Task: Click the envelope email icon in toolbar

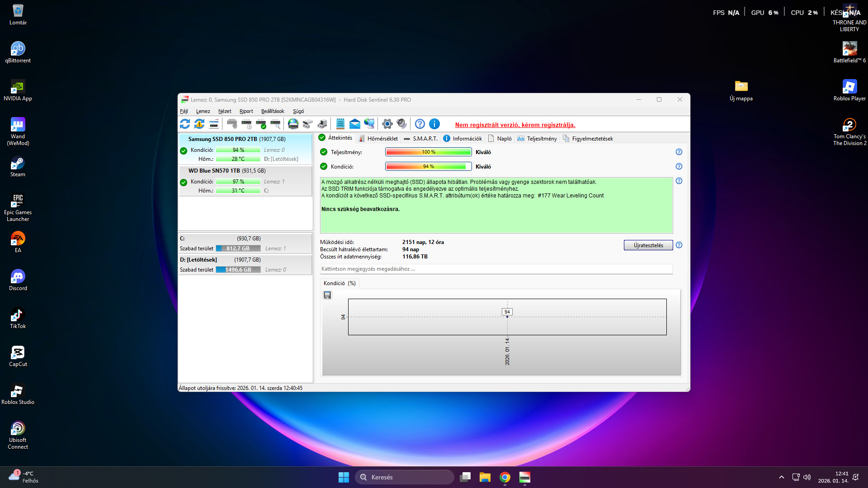Action: tap(355, 124)
